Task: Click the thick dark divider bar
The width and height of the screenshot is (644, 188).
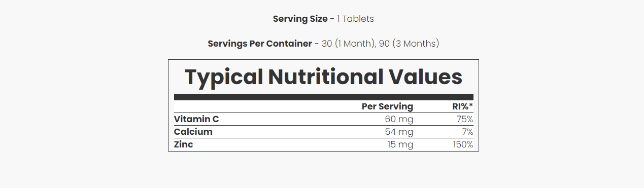Action: [x=324, y=97]
